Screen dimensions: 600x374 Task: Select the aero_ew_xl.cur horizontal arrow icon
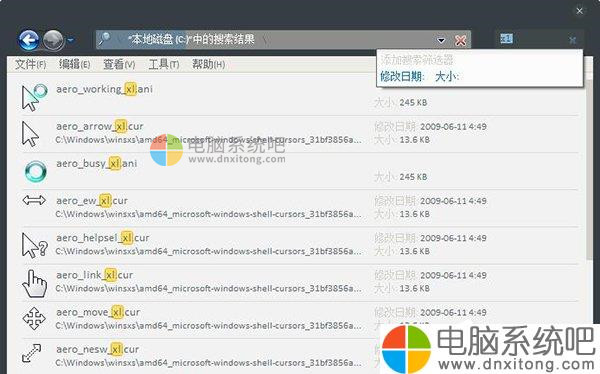(34, 200)
